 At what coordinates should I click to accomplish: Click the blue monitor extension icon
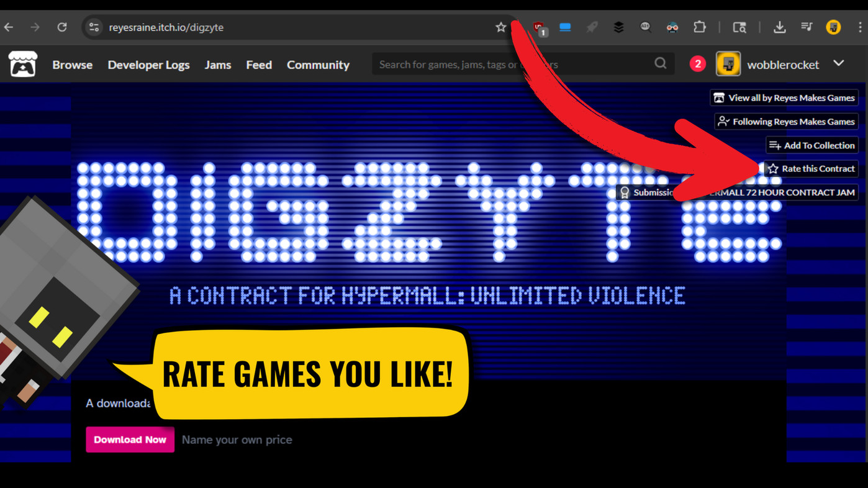click(x=565, y=27)
